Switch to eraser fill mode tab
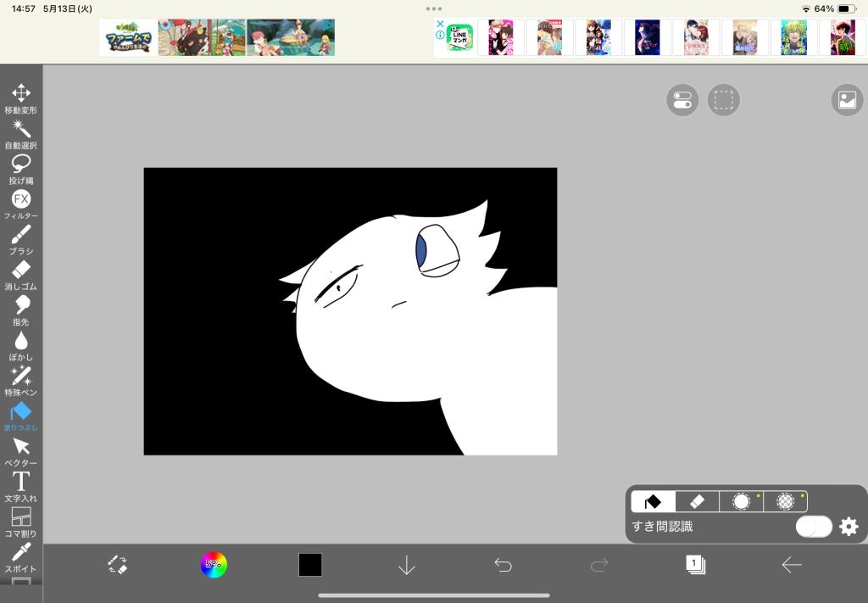 point(697,501)
